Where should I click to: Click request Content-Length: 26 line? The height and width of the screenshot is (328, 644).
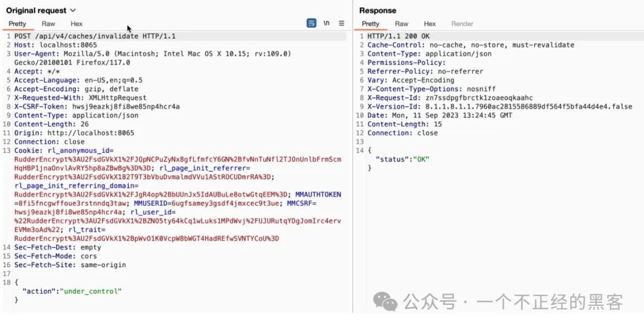pyautogui.click(x=51, y=124)
